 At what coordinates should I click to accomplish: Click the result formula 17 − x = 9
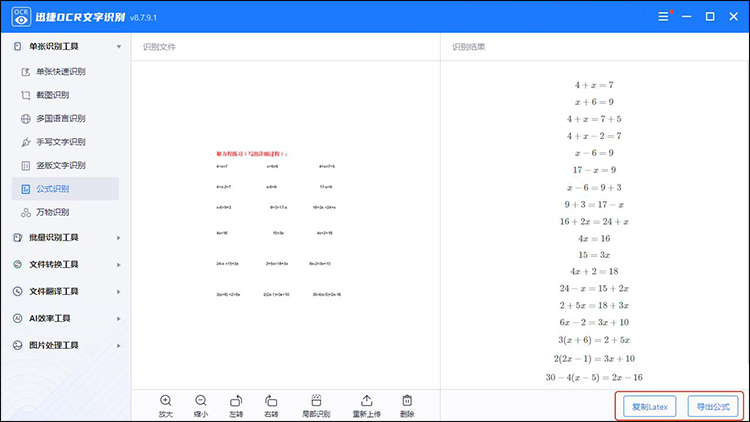click(594, 170)
